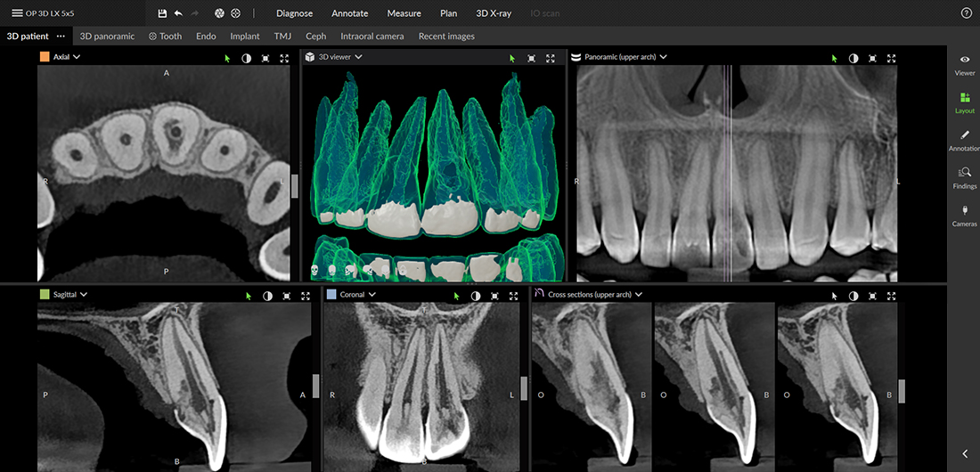Image resolution: width=980 pixels, height=472 pixels.
Task: Open the Viewer panel in right sidebar
Action: 965,64
